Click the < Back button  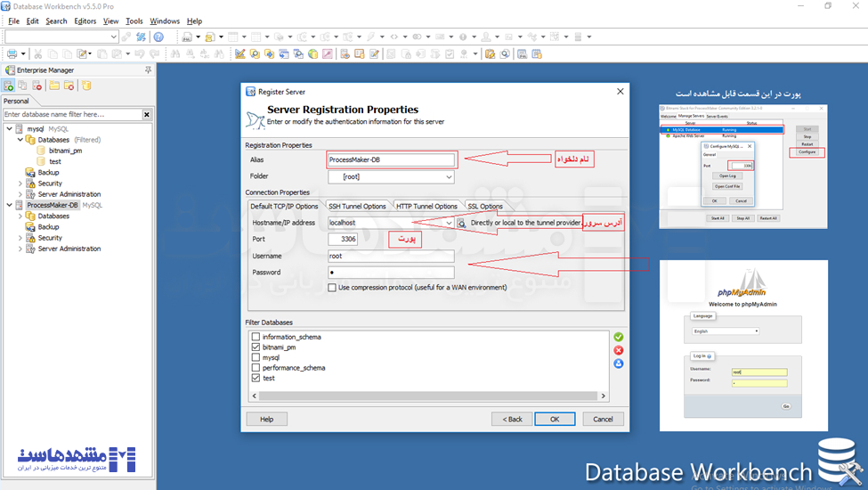[512, 419]
